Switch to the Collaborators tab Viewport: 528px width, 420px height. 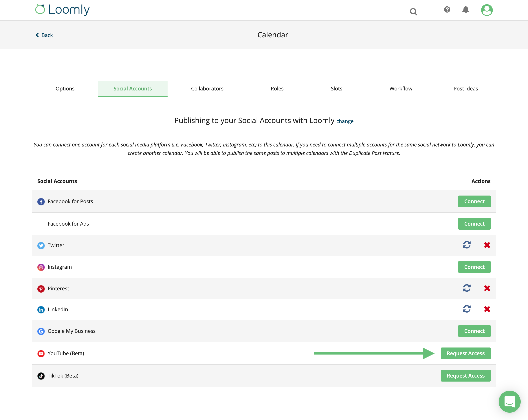(x=207, y=89)
